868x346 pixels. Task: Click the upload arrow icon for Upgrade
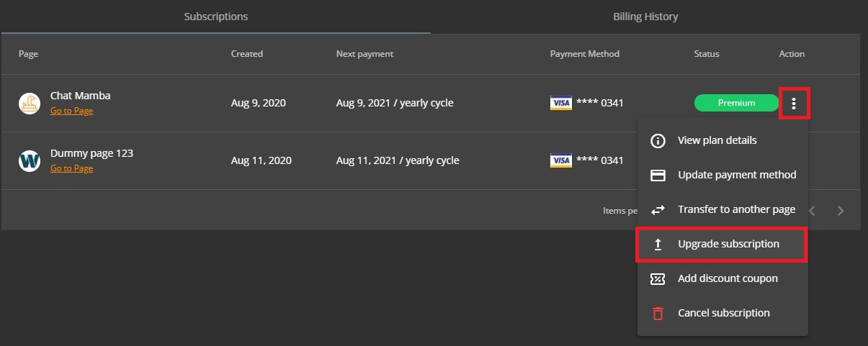658,244
